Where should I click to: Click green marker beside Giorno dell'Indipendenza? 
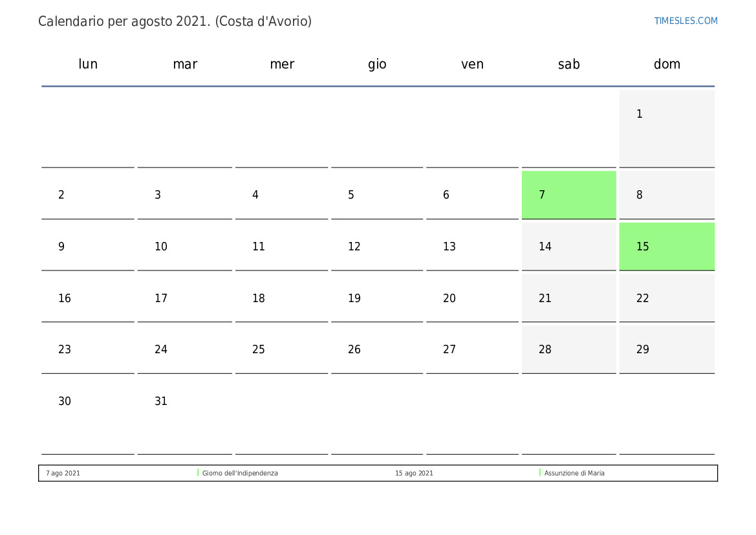tap(198, 473)
